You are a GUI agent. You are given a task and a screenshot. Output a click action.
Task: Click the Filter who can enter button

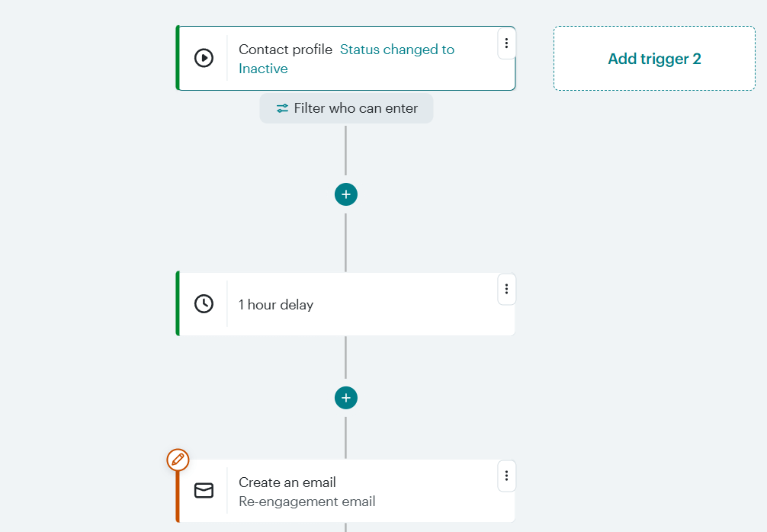(x=346, y=108)
